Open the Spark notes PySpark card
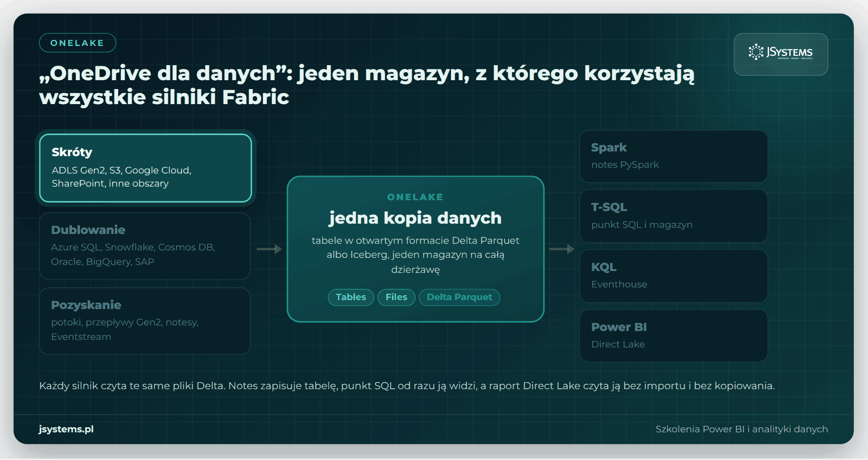 (673, 156)
